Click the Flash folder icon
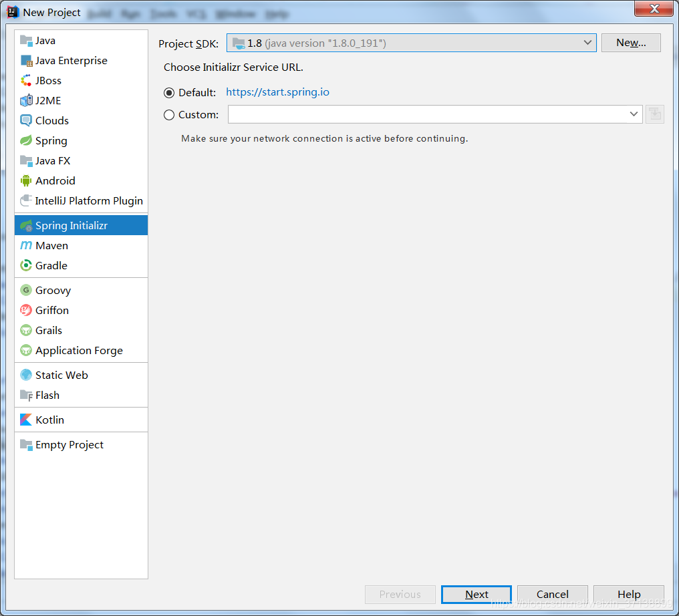 (x=26, y=396)
